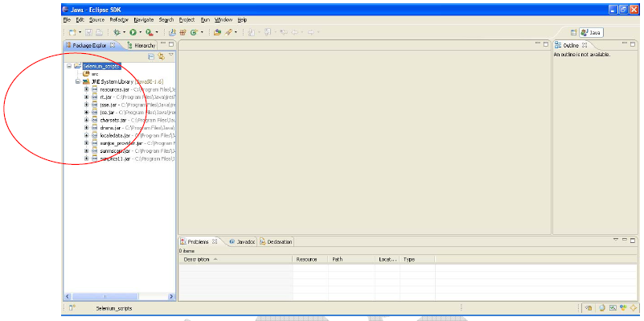Open the Window menu

pyautogui.click(x=224, y=20)
